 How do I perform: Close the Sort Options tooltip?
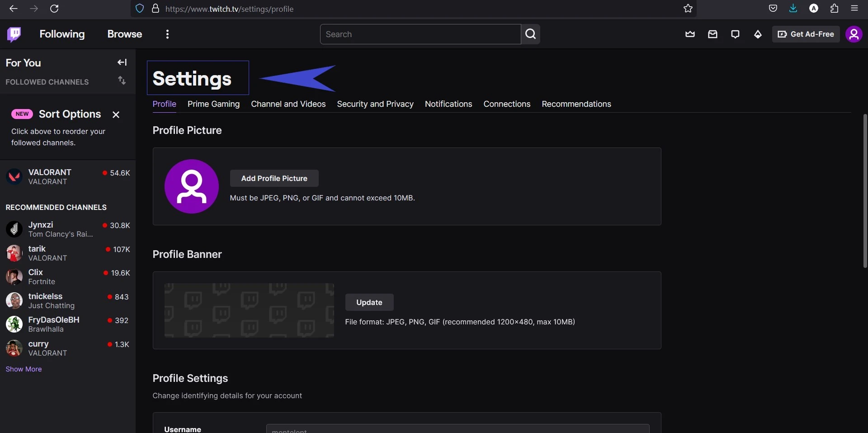[116, 114]
